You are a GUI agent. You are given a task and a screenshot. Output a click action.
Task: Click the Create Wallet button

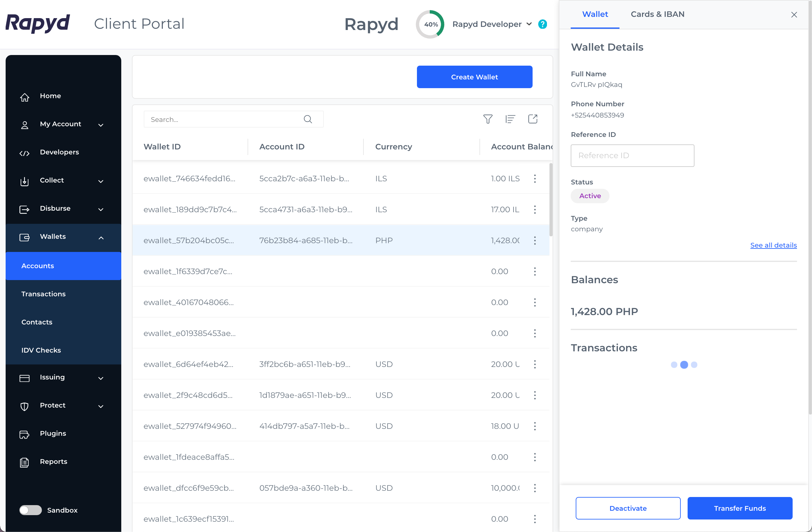pos(474,77)
